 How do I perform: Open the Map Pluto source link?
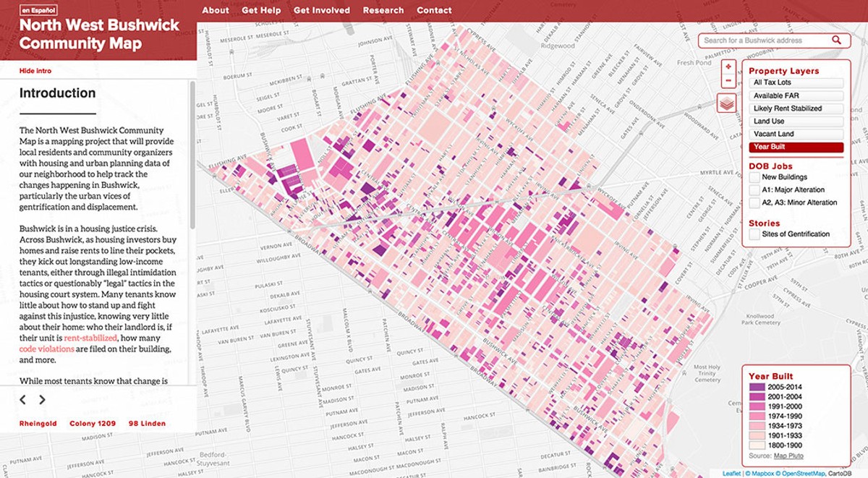click(788, 456)
